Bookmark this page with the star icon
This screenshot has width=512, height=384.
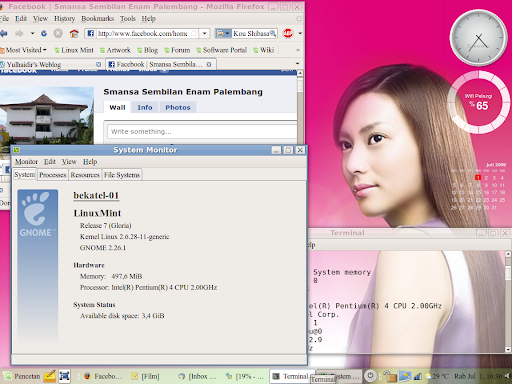click(x=194, y=33)
